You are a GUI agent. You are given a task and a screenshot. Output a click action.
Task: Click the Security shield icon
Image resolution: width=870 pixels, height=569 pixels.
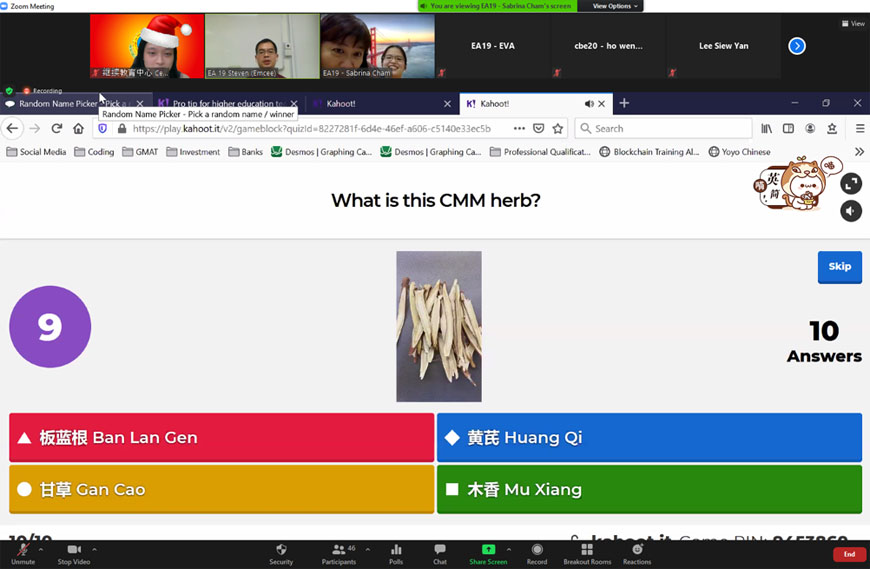click(281, 552)
